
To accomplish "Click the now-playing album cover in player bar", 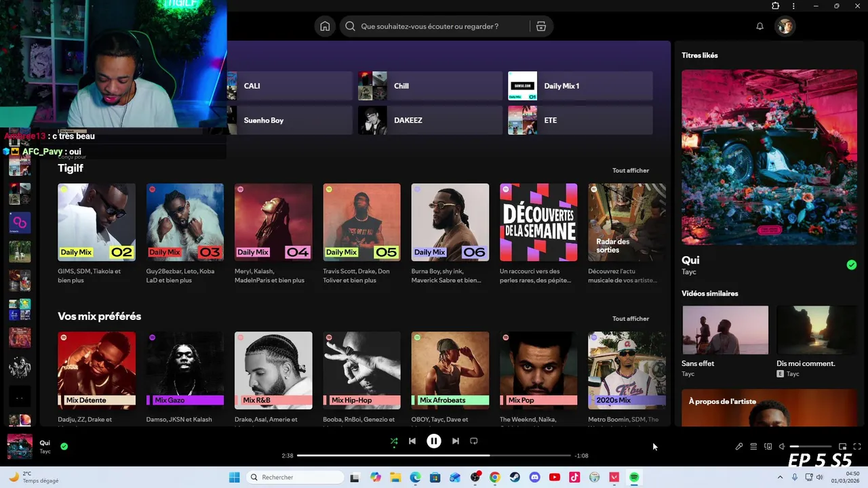I will point(20,447).
